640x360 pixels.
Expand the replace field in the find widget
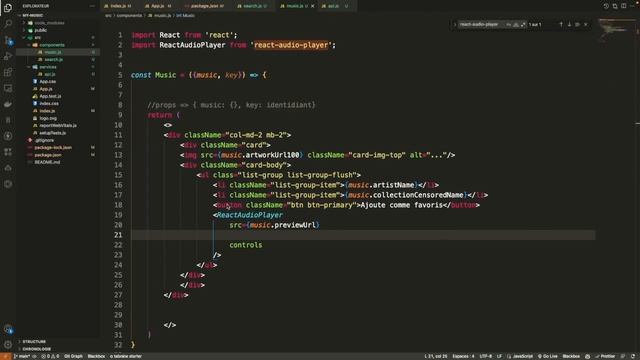tap(454, 24)
